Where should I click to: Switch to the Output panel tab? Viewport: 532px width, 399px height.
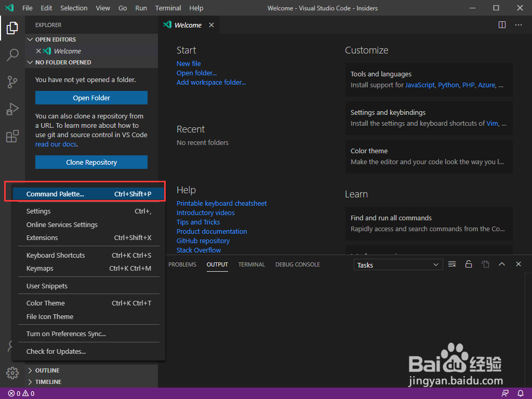pyautogui.click(x=217, y=264)
